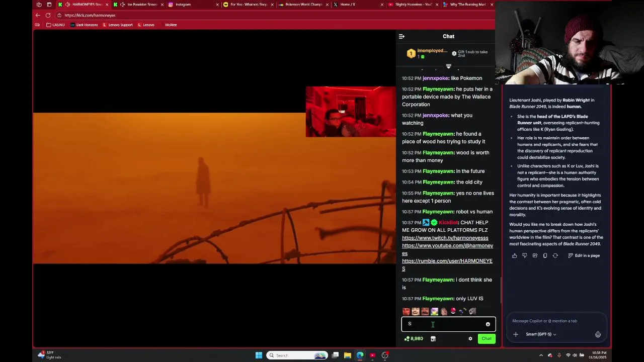Open Edge workspaces icon in title bar
Viewport: 644px width, 362px height.
coord(39,5)
